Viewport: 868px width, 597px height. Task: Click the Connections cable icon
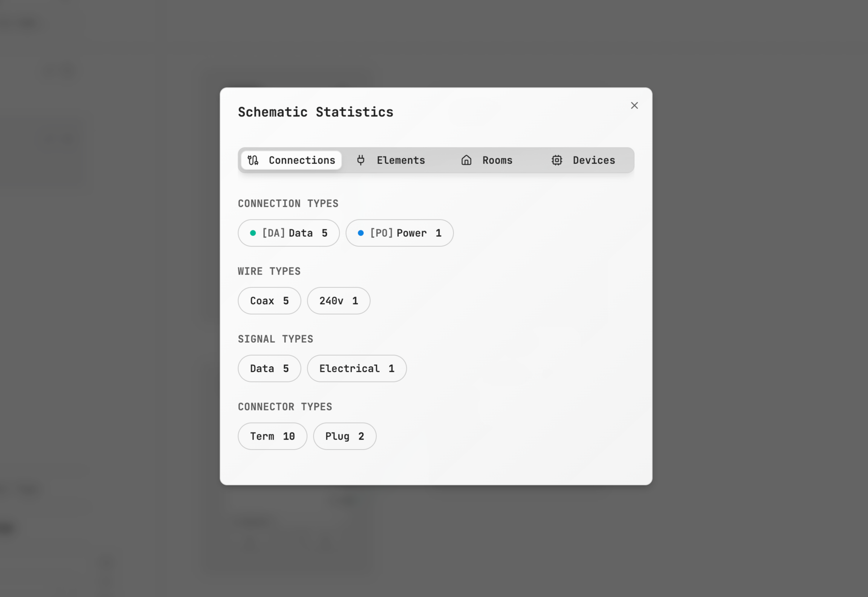point(253,160)
